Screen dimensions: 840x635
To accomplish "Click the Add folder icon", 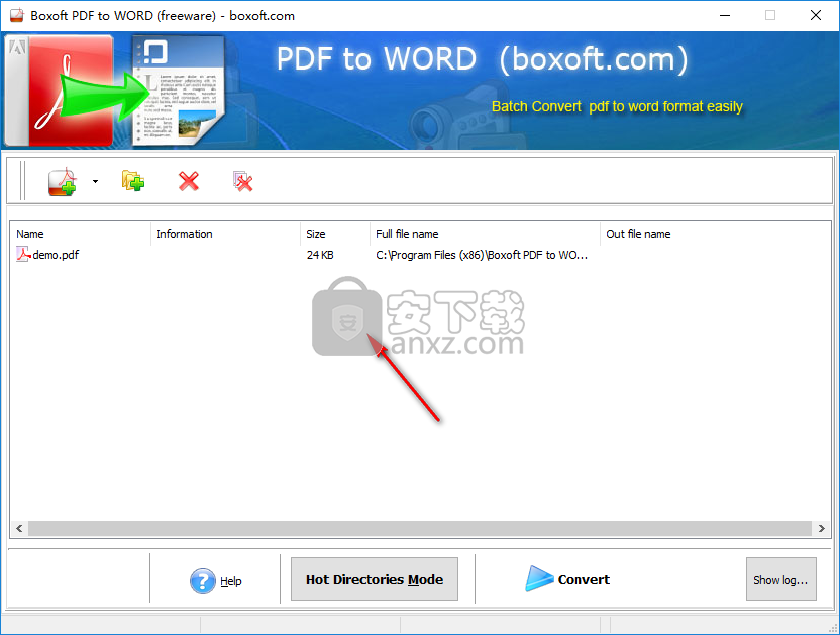I will 133,181.
